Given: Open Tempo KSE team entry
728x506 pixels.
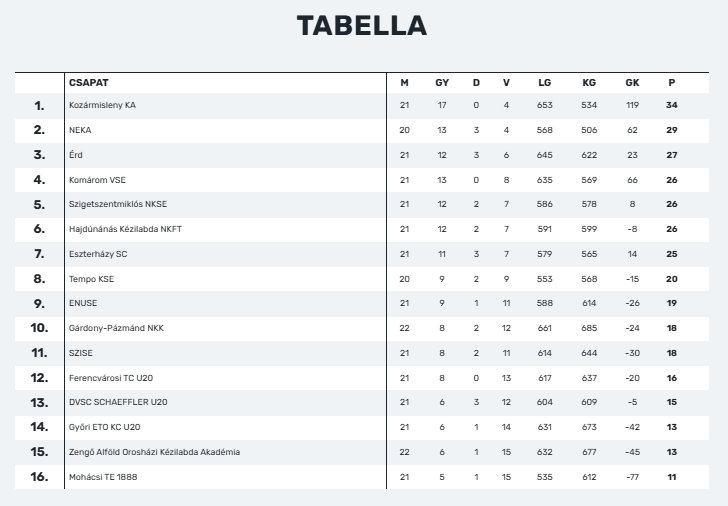Looking at the screenshot, I should click(x=91, y=279).
